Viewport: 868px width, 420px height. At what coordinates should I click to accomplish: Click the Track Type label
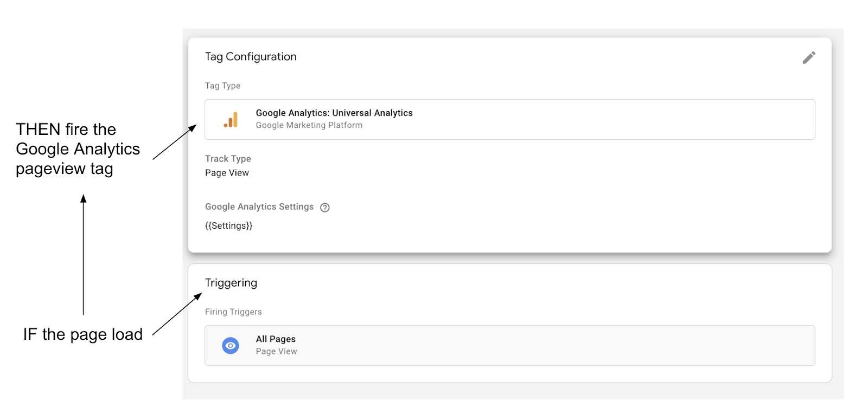click(228, 159)
